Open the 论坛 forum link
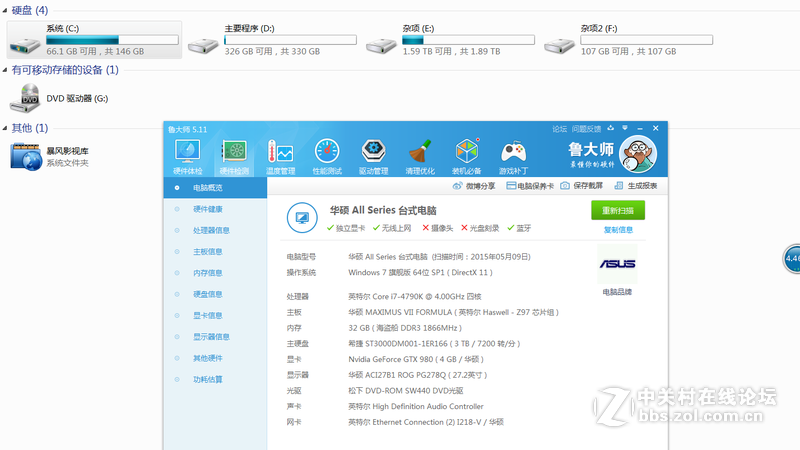800x450 pixels. pyautogui.click(x=560, y=129)
